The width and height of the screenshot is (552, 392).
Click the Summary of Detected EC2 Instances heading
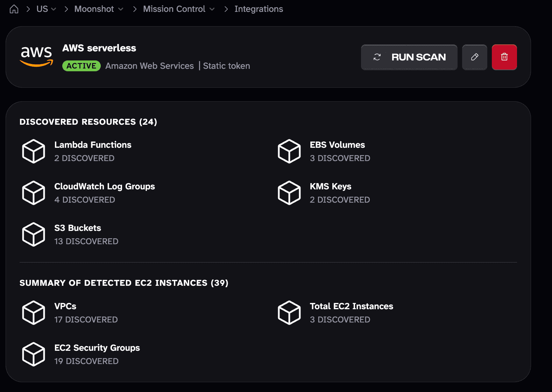pos(124,283)
